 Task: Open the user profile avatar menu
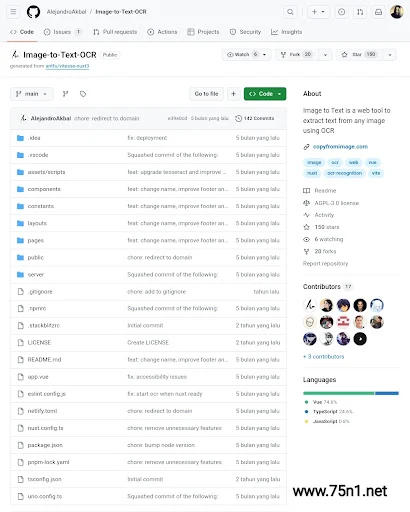[397, 12]
